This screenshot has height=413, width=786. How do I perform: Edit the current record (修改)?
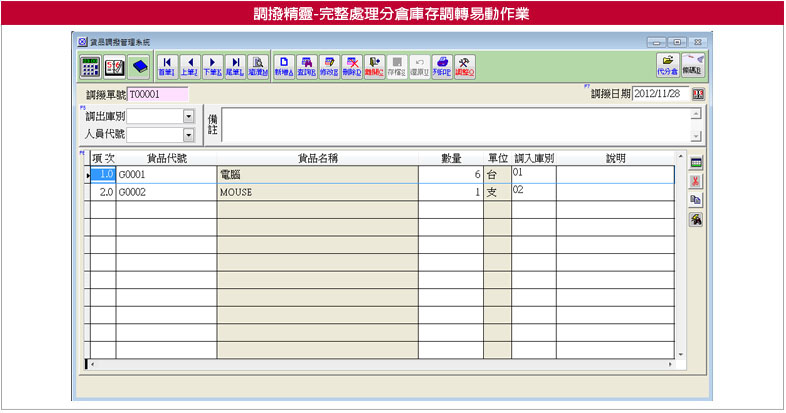(x=329, y=66)
